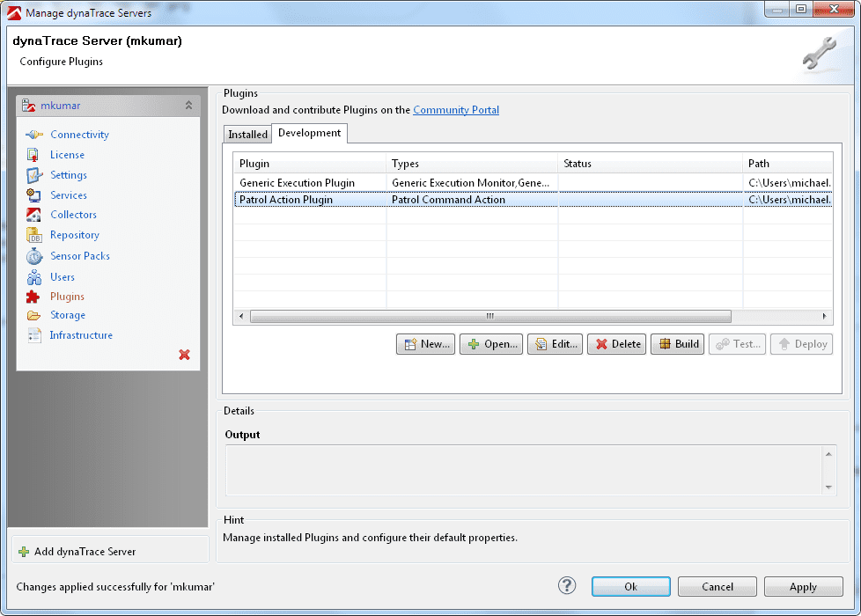Image resolution: width=861 pixels, height=616 pixels.
Task: Click the Cancel button
Action: [x=717, y=586]
